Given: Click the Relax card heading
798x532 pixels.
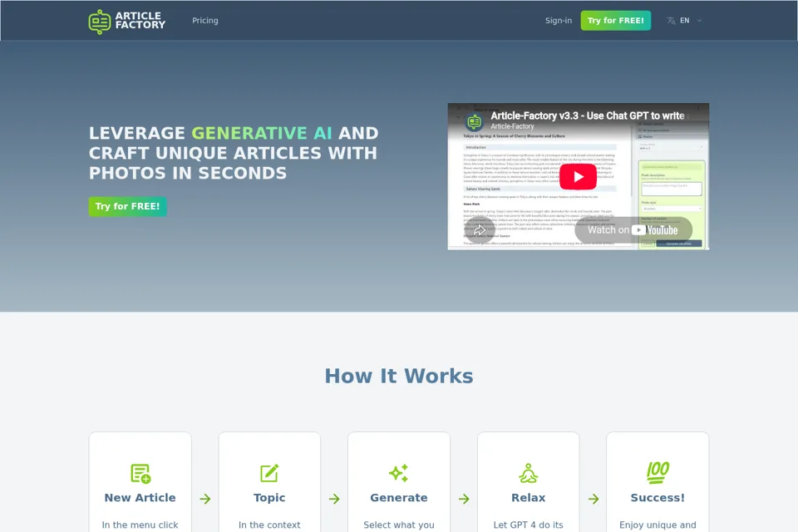Looking at the screenshot, I should click(x=529, y=497).
